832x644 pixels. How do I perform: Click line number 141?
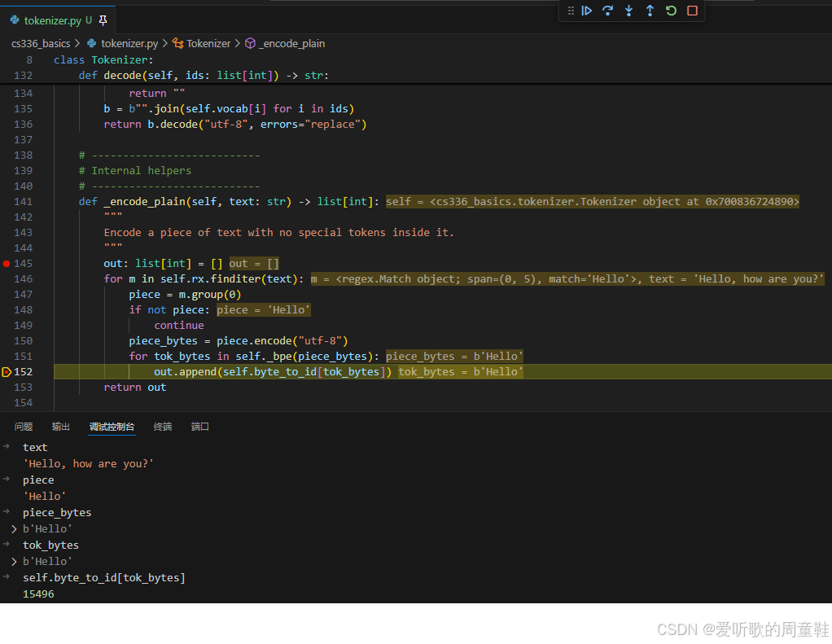23,202
